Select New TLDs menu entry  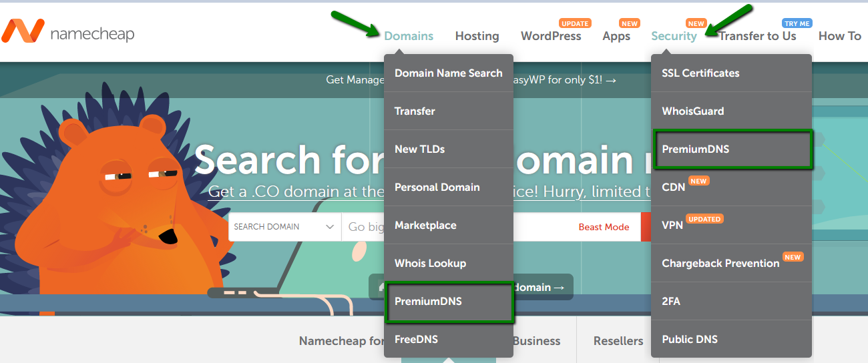(x=449, y=149)
